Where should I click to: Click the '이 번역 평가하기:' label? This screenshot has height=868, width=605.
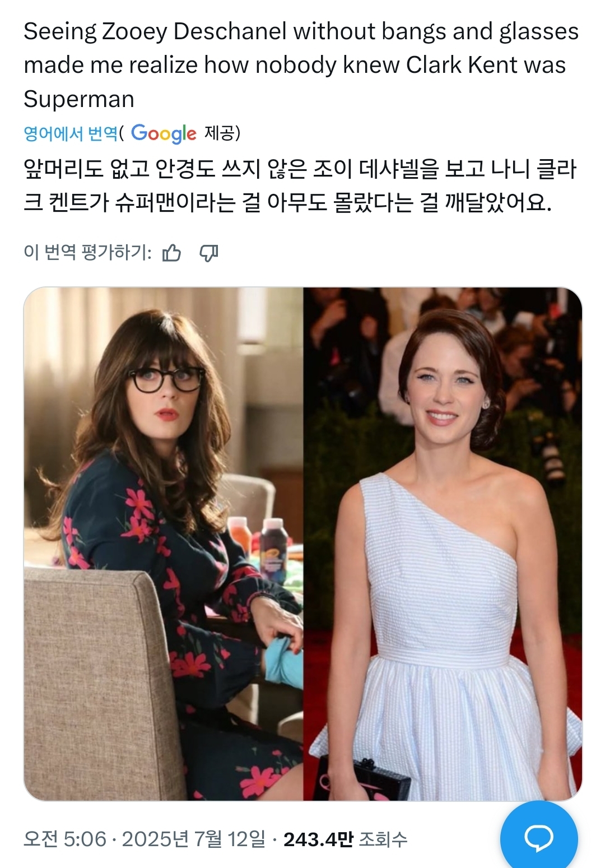tap(87, 253)
